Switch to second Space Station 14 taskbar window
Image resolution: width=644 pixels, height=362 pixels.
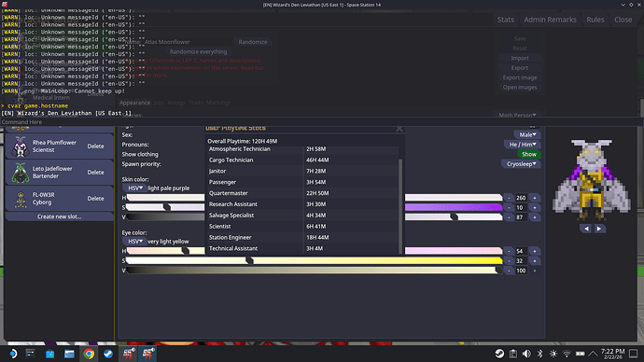(147, 354)
